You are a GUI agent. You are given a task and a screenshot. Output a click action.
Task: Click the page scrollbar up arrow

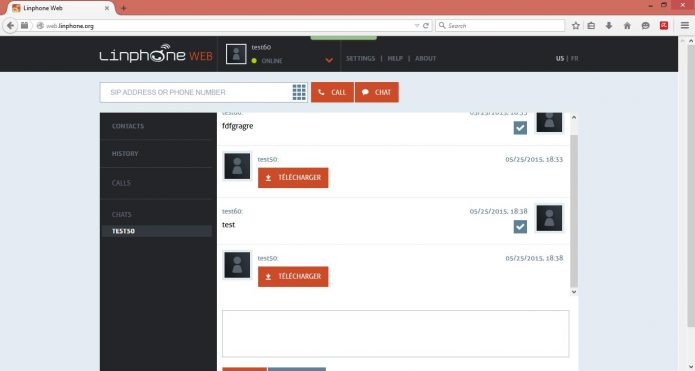[x=691, y=41]
